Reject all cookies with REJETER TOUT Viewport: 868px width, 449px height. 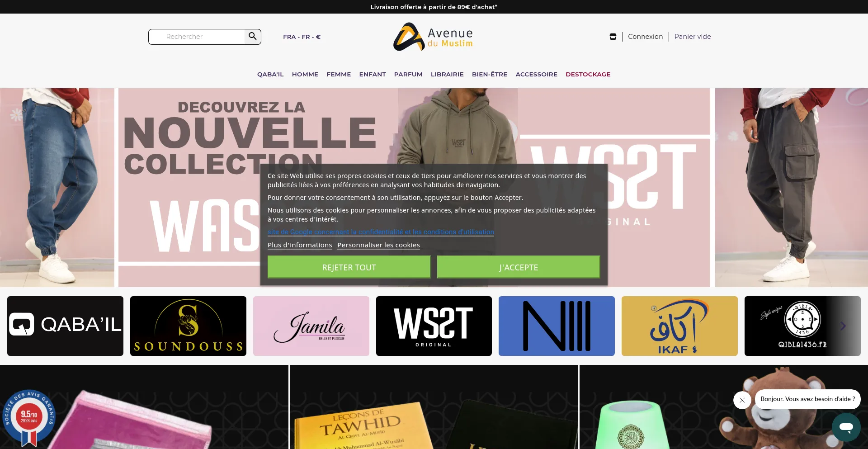[x=349, y=267]
